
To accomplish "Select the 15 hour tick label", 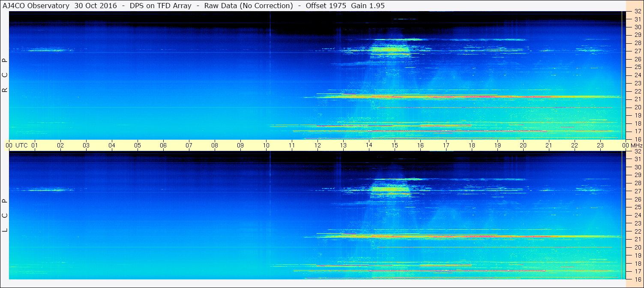I will tap(395, 145).
